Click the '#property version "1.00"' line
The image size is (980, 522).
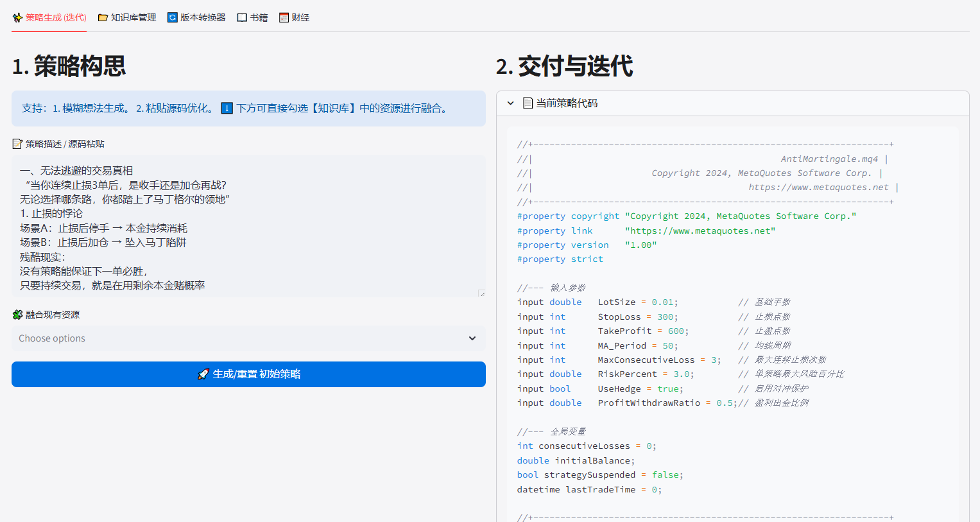pos(587,245)
